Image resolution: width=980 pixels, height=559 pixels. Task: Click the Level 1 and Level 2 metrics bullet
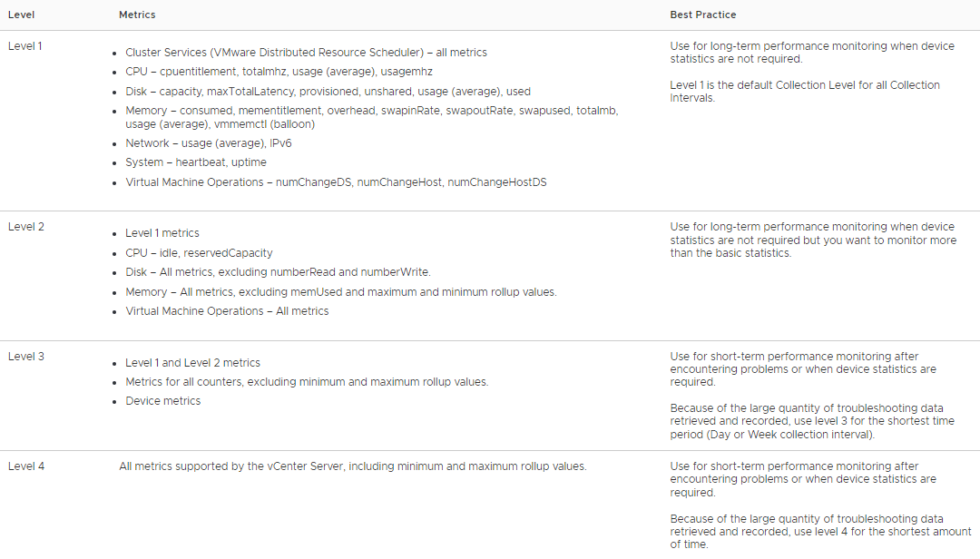point(192,363)
